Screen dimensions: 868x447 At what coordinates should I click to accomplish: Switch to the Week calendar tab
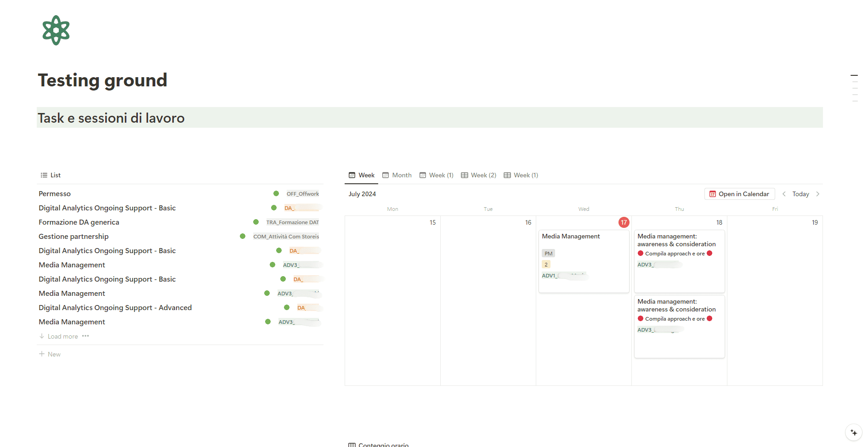coord(362,175)
